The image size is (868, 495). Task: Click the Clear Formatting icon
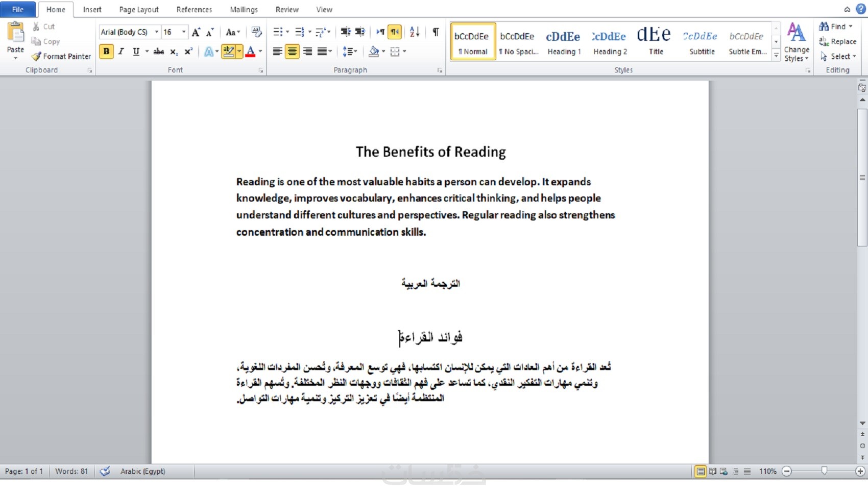[257, 32]
